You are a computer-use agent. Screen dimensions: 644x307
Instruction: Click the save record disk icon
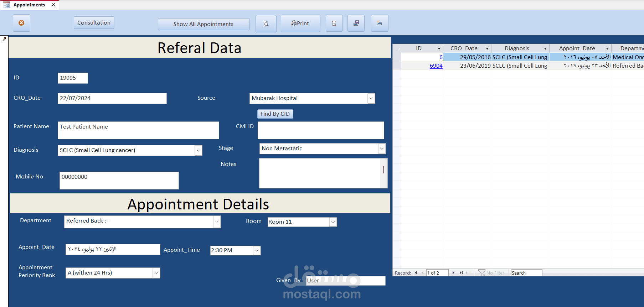pyautogui.click(x=356, y=23)
